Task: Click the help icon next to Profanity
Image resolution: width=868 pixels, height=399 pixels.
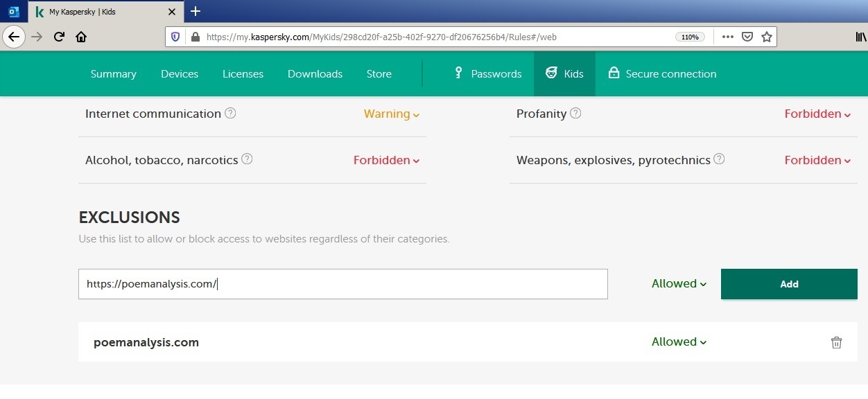Action: click(575, 113)
